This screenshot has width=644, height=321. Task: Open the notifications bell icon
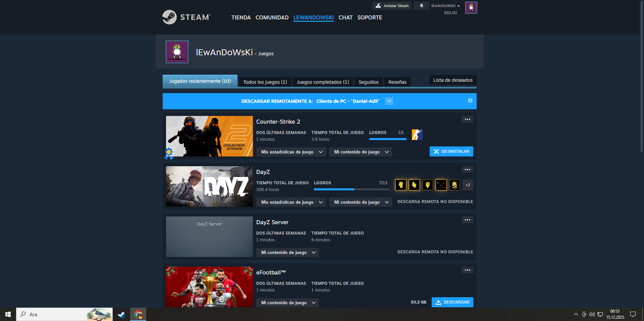[421, 6]
